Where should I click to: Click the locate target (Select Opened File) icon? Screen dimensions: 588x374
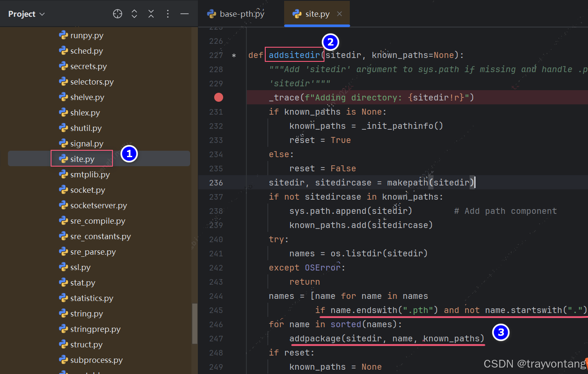118,14
